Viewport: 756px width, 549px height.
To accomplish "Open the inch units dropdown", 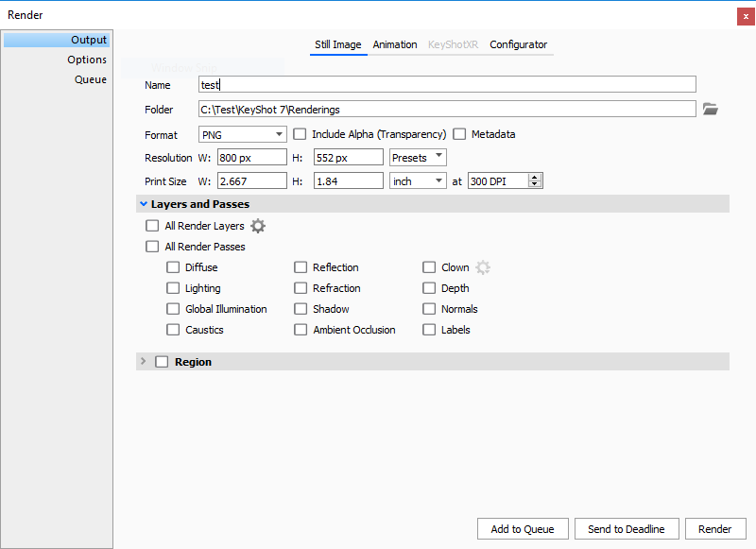I will coord(418,181).
